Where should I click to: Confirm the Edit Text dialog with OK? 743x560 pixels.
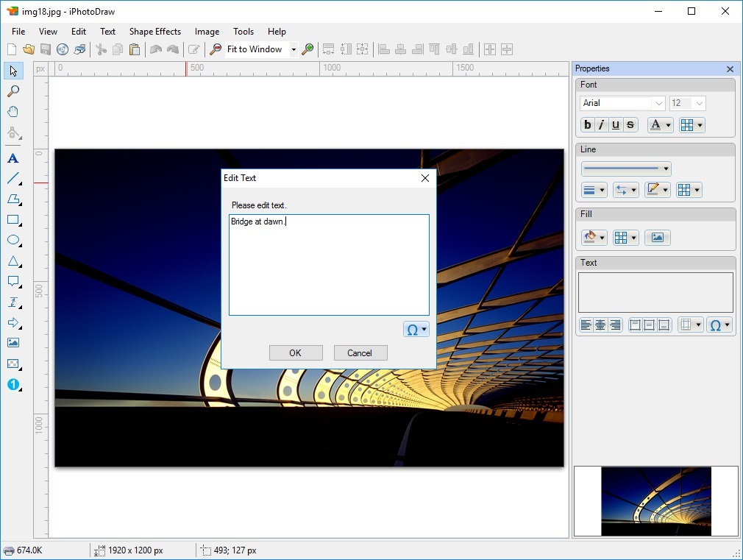tap(296, 352)
